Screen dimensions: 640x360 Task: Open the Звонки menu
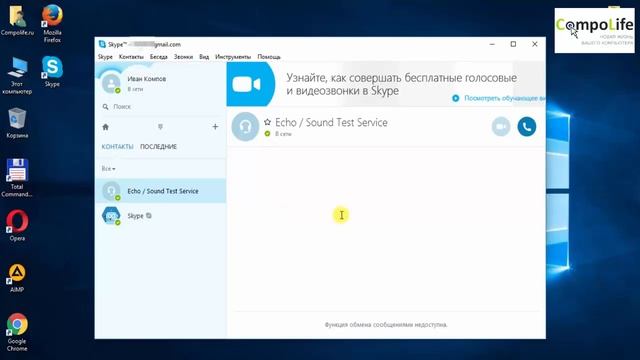[183, 57]
